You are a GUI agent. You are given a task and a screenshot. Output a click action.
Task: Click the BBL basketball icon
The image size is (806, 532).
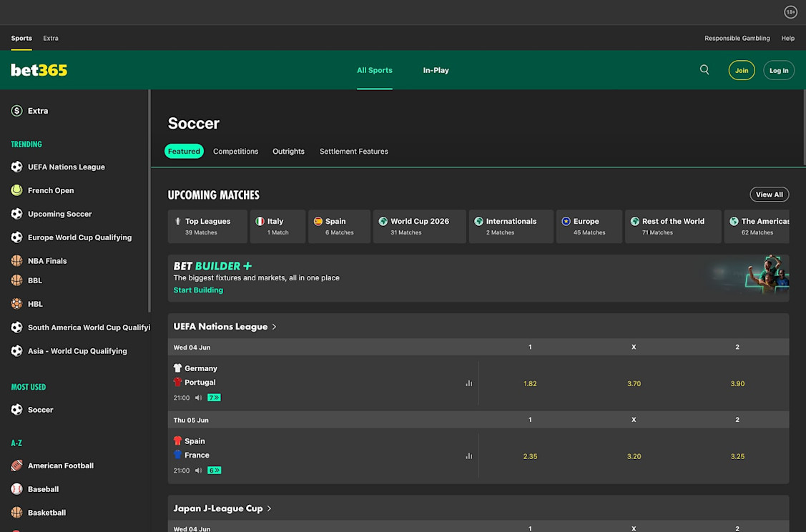coord(17,280)
